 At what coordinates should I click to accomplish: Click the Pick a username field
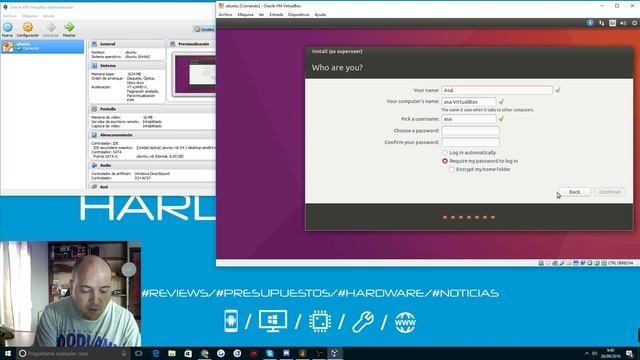tap(469, 119)
